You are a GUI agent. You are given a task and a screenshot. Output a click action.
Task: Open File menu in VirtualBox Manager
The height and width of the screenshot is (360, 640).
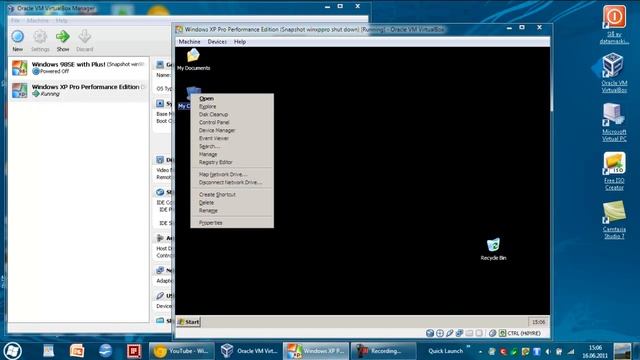coord(16,20)
